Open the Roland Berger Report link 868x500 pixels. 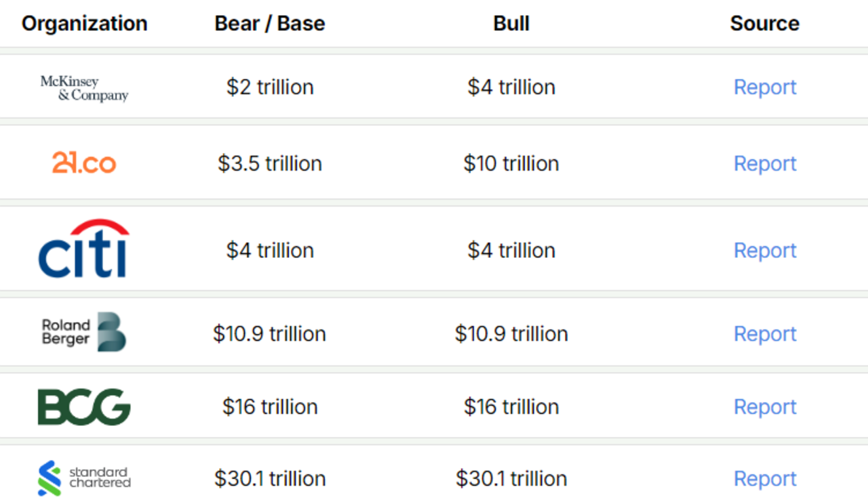[765, 333]
